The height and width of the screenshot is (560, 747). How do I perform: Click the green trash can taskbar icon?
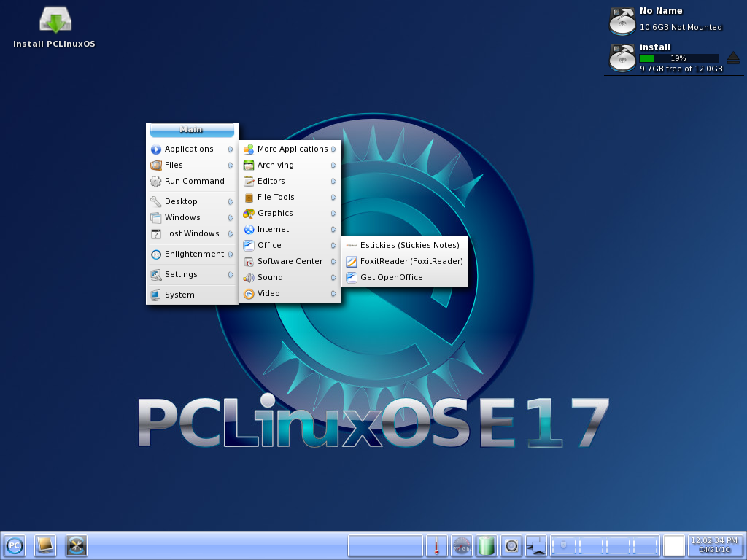pos(487,545)
